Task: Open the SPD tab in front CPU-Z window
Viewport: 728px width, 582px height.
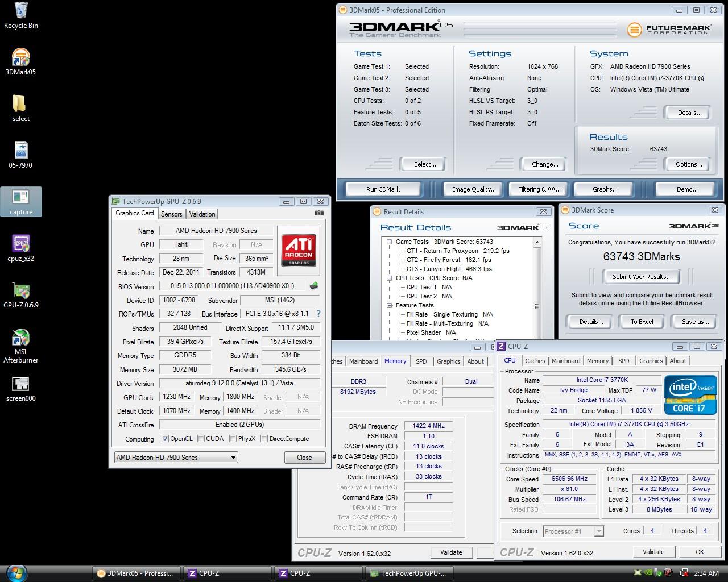Action: pyautogui.click(x=624, y=361)
